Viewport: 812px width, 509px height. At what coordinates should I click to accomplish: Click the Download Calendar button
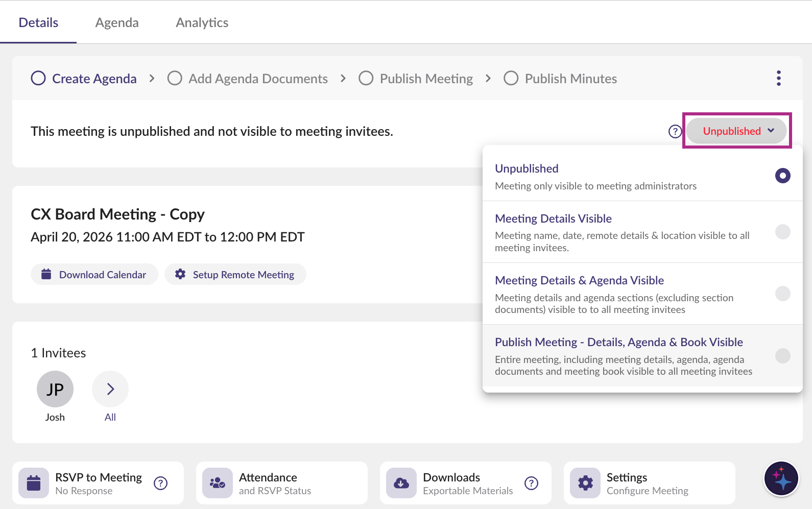pyautogui.click(x=94, y=275)
